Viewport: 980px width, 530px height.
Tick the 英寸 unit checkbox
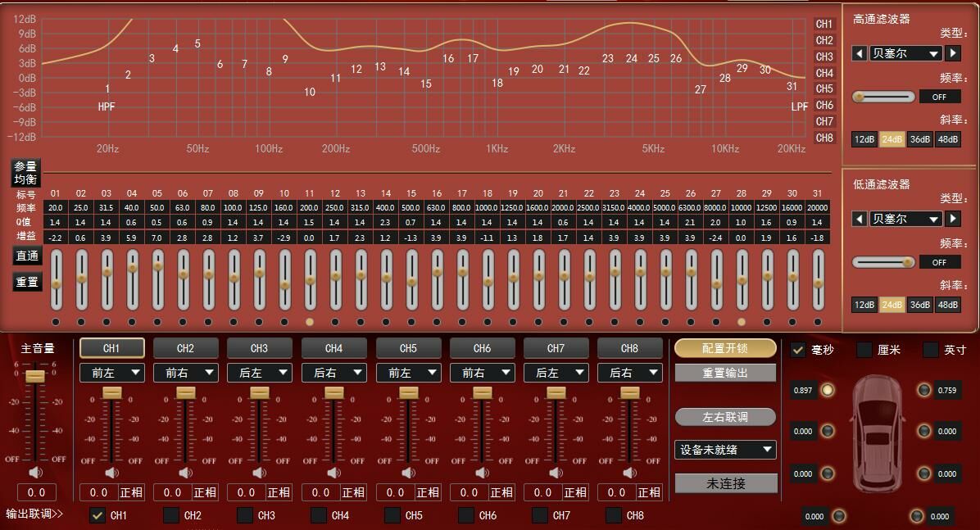pos(930,350)
